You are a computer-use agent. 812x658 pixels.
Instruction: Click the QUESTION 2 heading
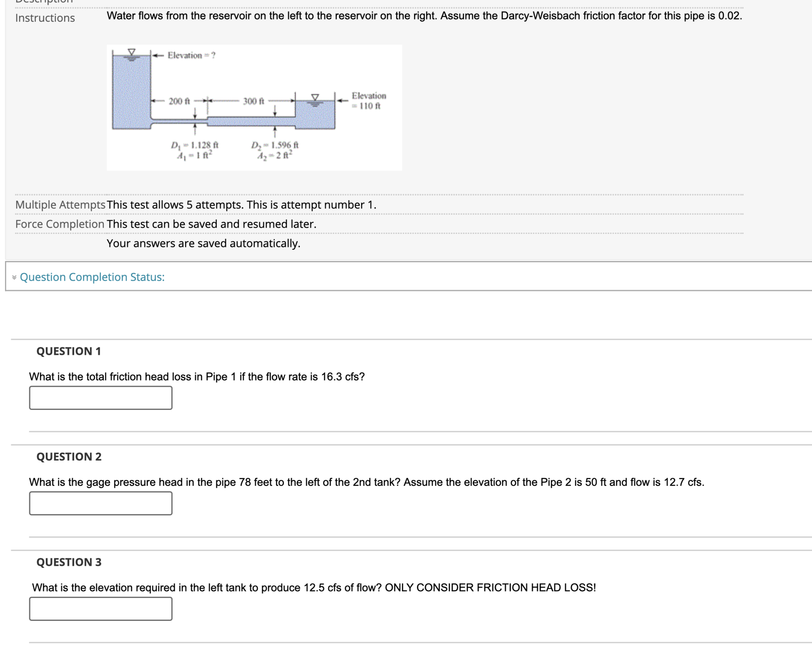[69, 457]
